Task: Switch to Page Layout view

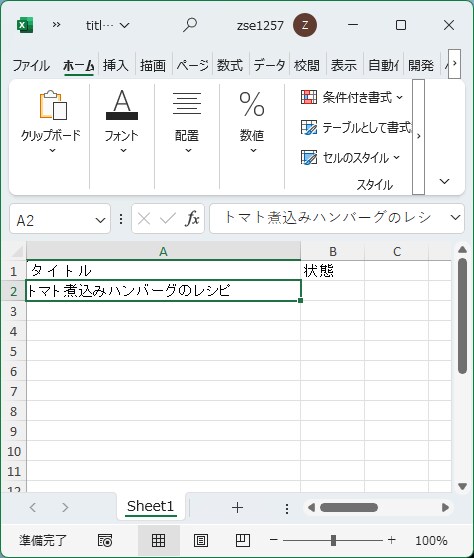Action: 201,540
